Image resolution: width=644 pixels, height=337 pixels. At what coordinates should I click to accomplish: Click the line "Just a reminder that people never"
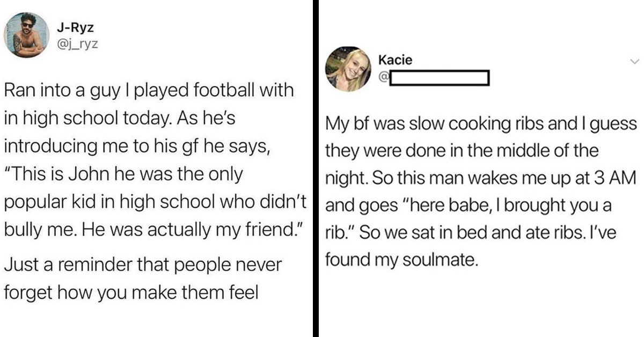coord(142,265)
